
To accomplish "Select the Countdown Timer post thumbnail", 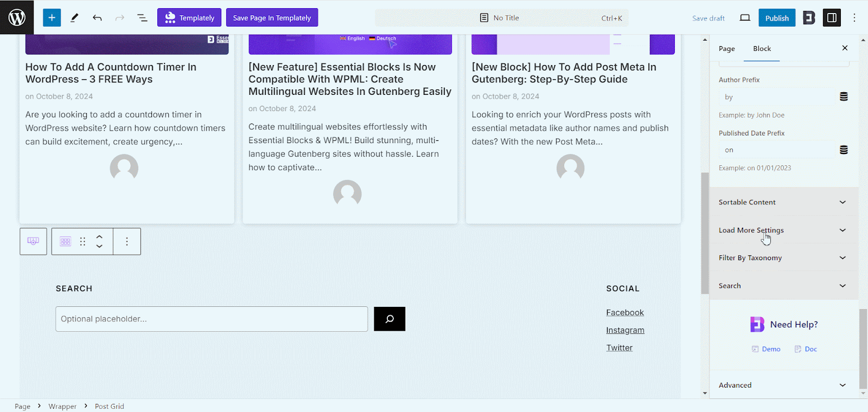I will (127, 44).
